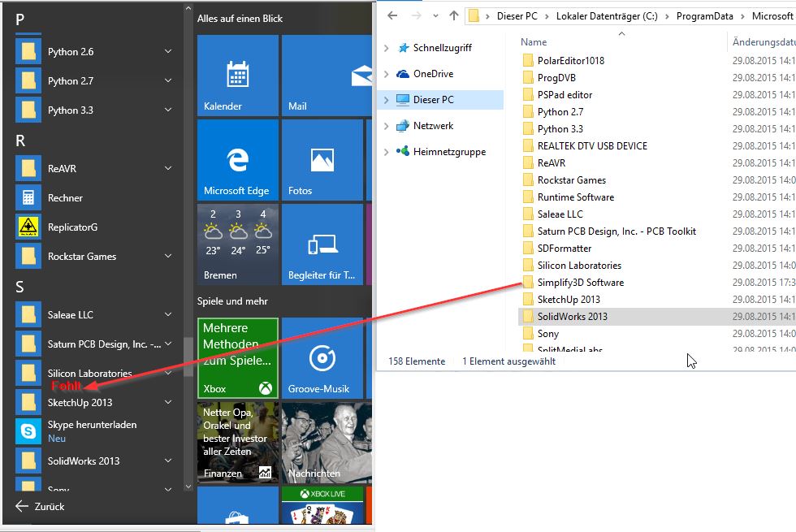Screen dimensions: 796x532
Task: Click Lokaler Datenträger (C:) breadcrumb
Action: click(x=607, y=16)
